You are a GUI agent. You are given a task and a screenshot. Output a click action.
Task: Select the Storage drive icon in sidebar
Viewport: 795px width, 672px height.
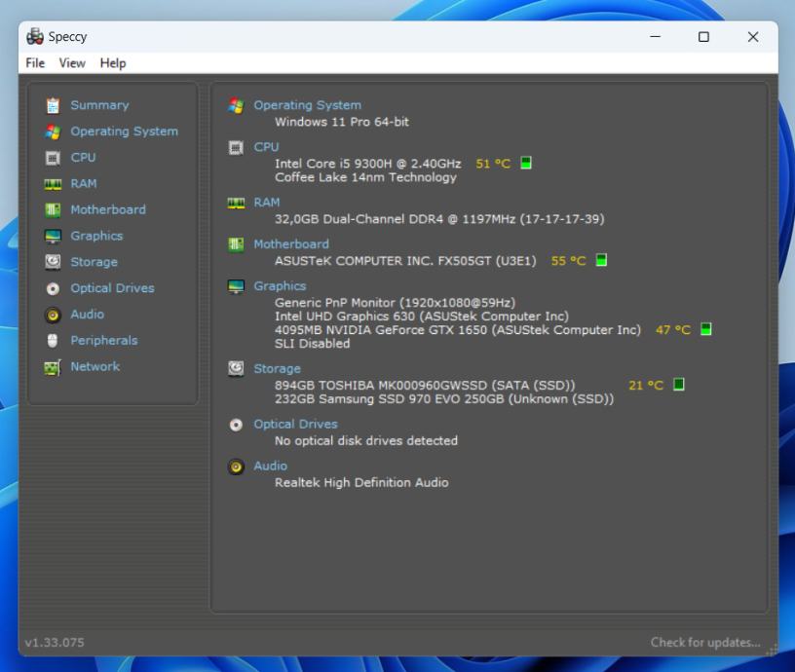click(x=53, y=262)
